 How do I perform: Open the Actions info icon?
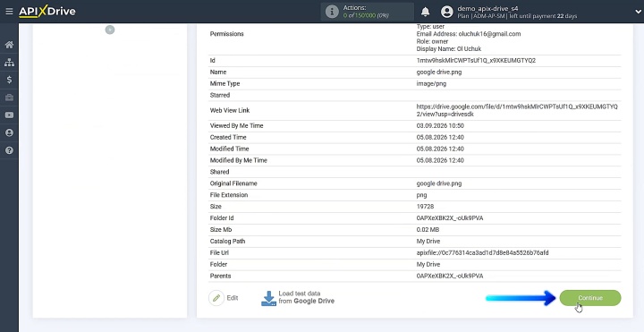332,12
